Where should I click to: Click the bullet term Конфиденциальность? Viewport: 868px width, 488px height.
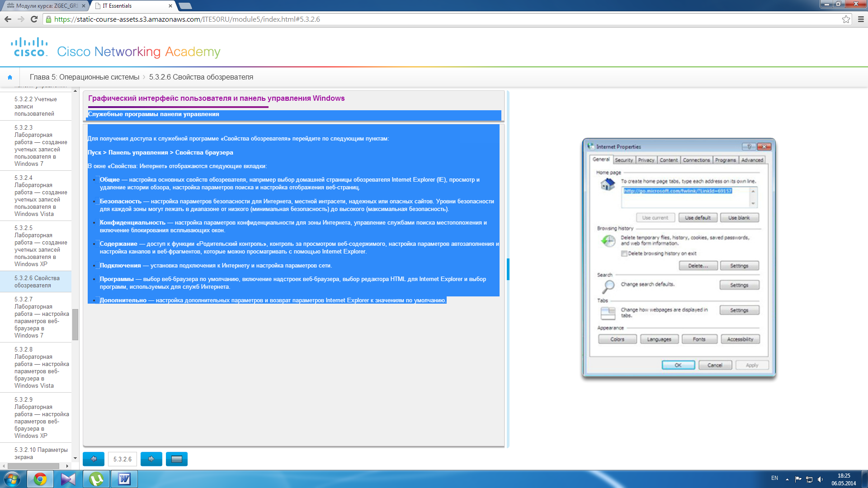click(x=132, y=223)
